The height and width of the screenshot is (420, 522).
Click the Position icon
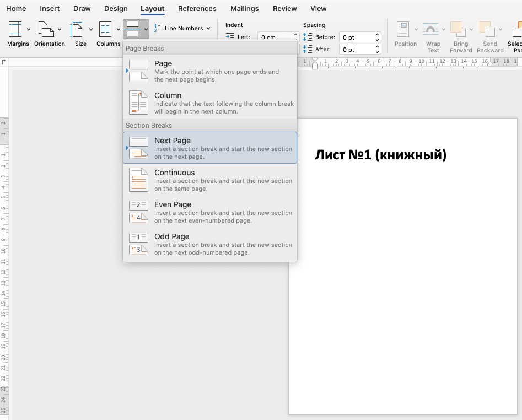point(403,29)
